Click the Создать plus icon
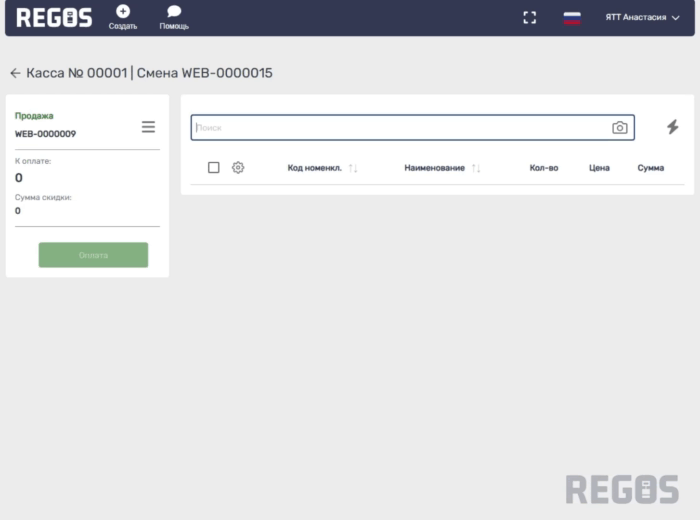Viewport: 700px width, 520px height. pos(123,12)
